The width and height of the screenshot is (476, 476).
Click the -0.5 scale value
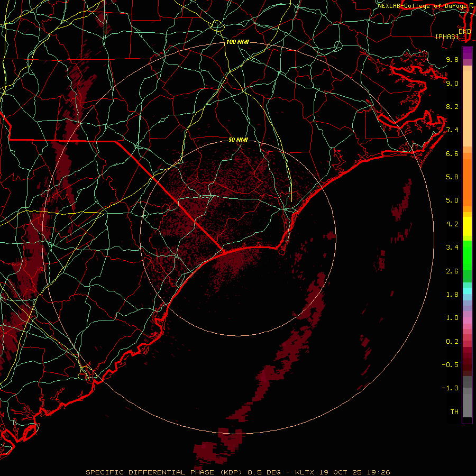coord(450,365)
